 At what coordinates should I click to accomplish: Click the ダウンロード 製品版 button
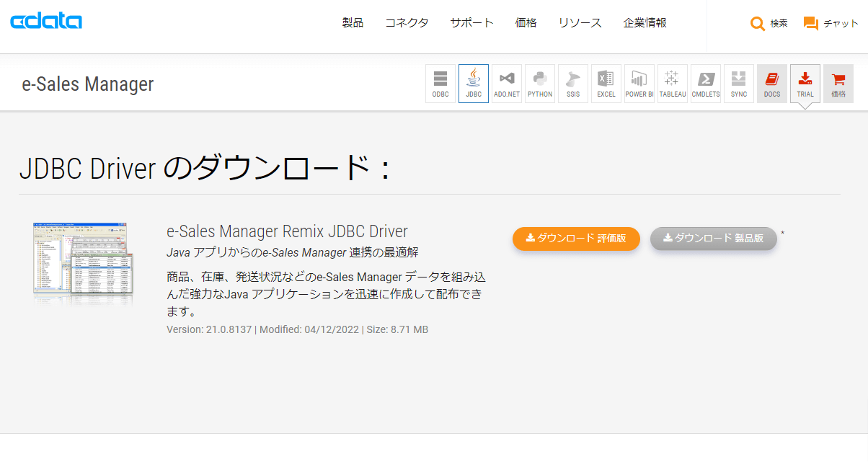tap(713, 239)
